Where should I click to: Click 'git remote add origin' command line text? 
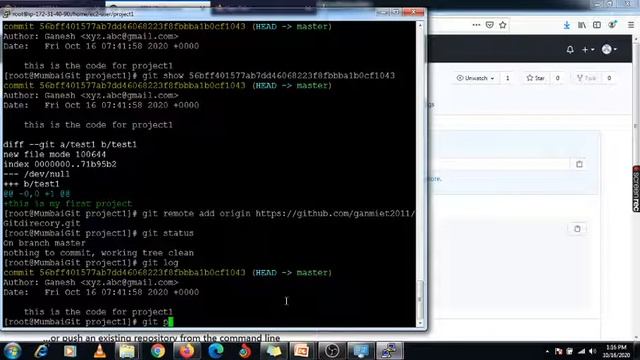coord(279,213)
